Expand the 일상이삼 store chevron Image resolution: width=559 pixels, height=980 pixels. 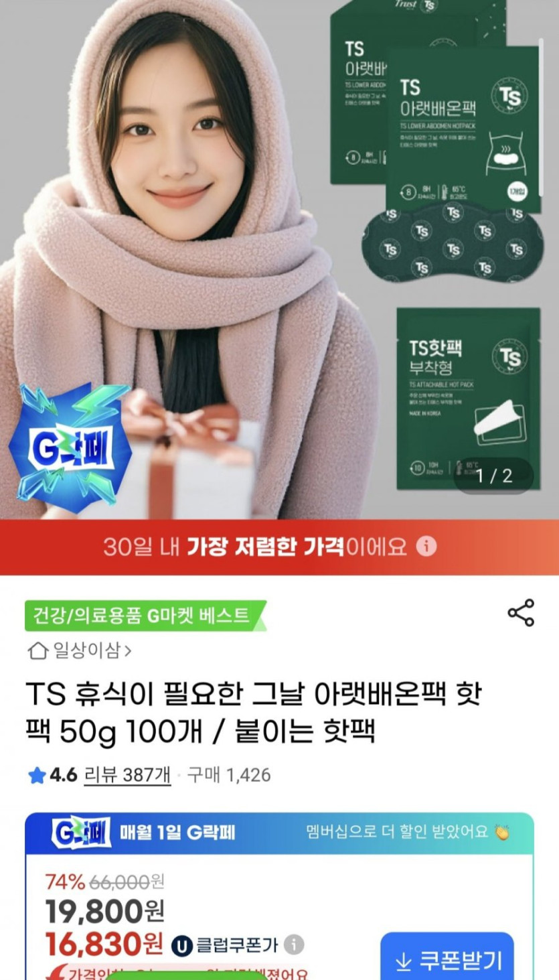coord(127,650)
